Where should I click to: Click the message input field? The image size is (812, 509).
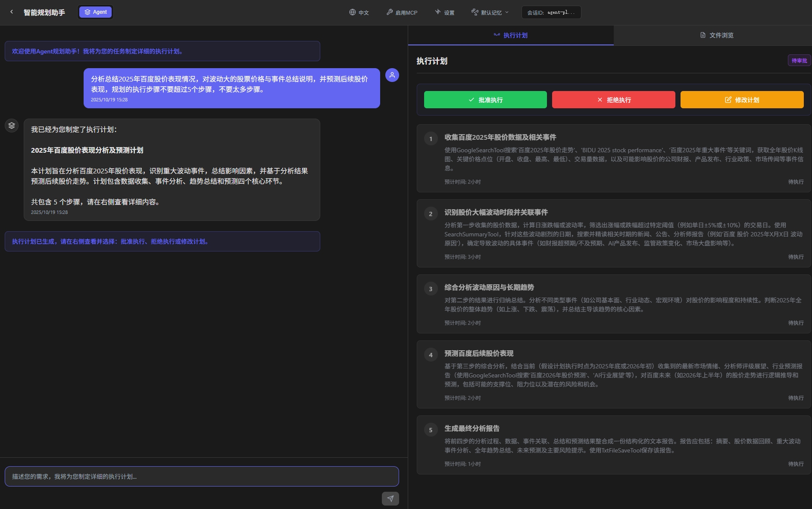(202, 477)
